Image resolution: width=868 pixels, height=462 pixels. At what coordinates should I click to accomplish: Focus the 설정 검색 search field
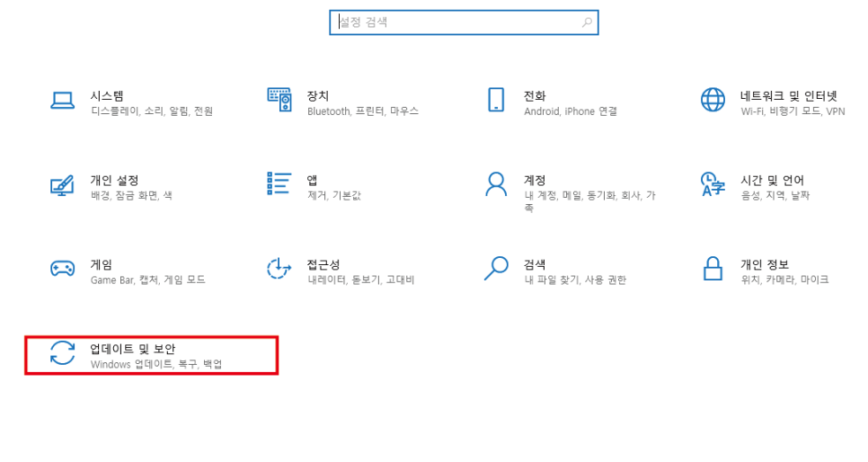coord(464,22)
